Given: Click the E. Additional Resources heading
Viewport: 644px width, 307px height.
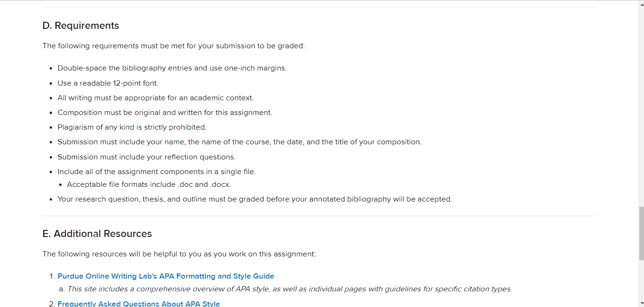Looking at the screenshot, I should (x=97, y=234).
